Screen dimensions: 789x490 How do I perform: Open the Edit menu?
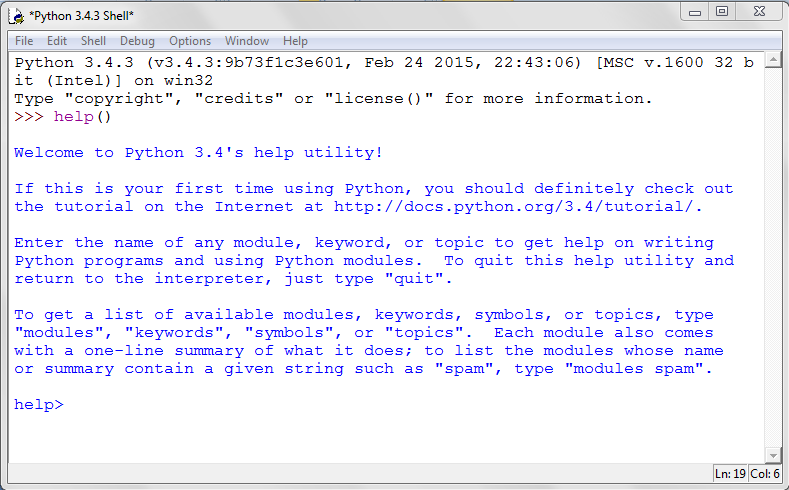(x=57, y=41)
